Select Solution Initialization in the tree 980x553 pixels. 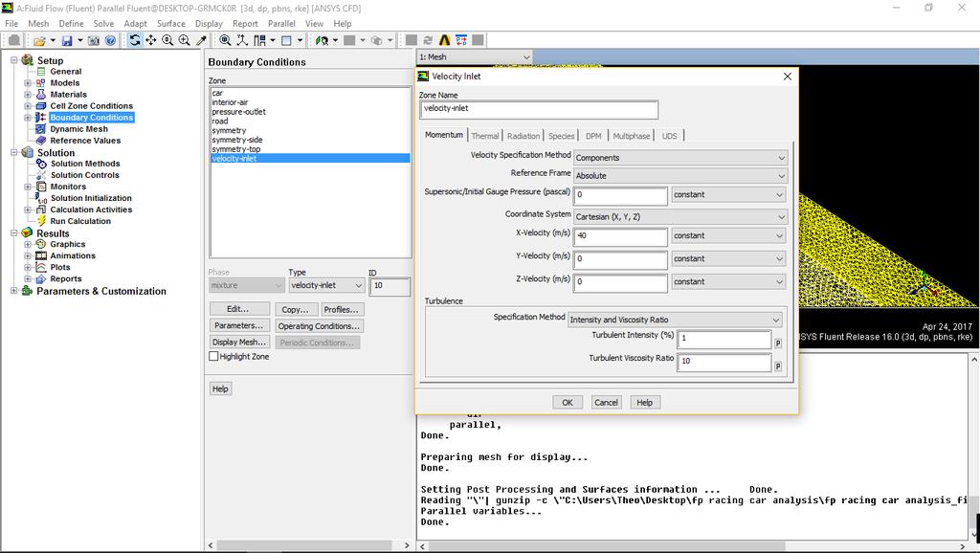91,198
